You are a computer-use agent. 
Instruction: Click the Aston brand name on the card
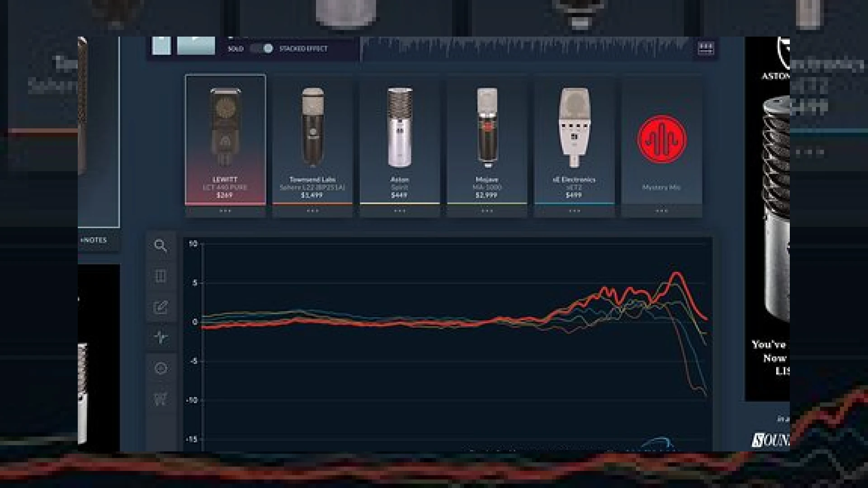click(x=400, y=179)
